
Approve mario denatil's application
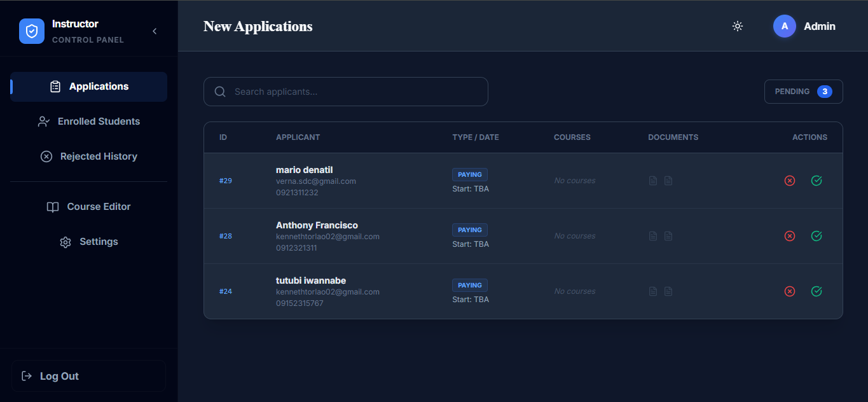[816, 181]
